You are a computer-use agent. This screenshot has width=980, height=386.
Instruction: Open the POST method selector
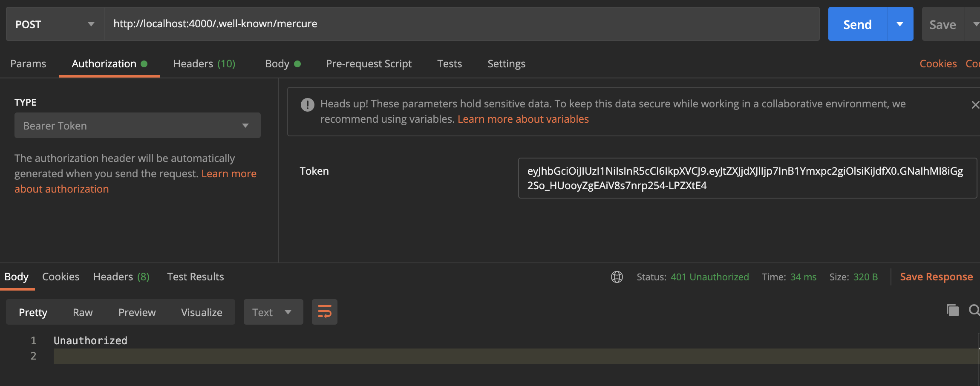tap(54, 24)
